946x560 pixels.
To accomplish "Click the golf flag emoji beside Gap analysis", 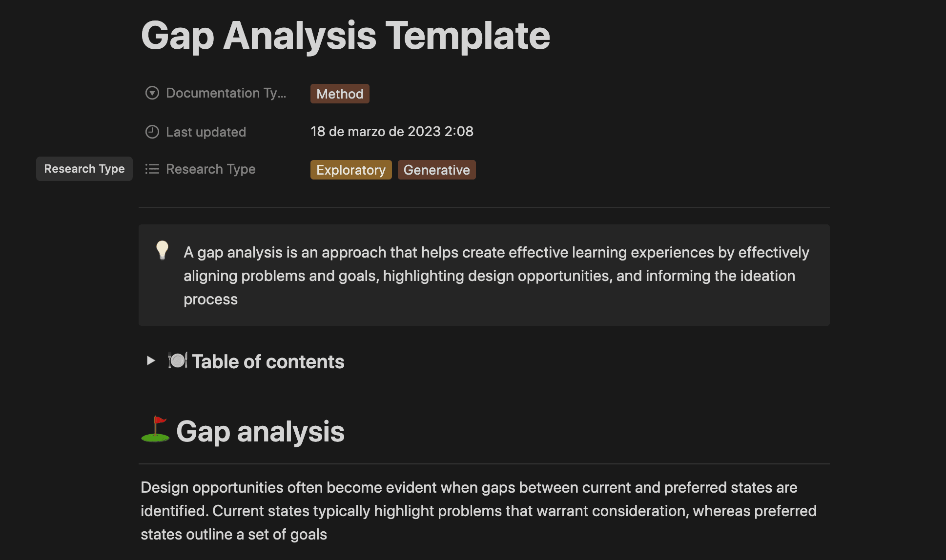I will coord(154,431).
